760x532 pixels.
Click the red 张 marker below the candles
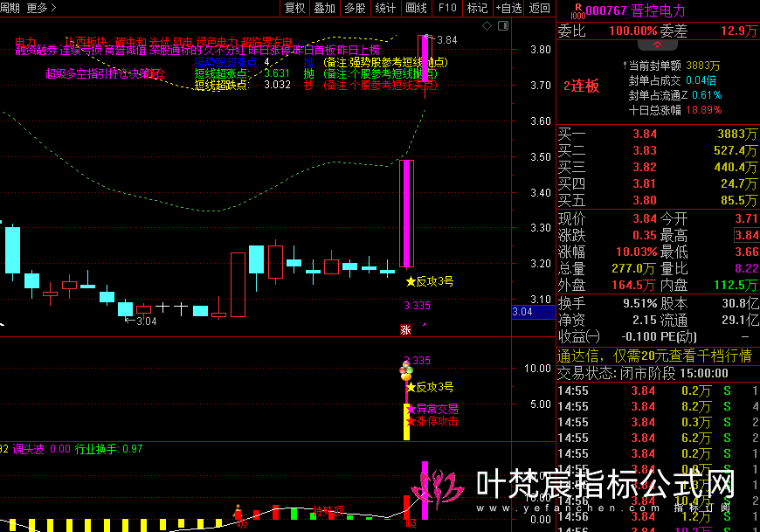tap(405, 329)
